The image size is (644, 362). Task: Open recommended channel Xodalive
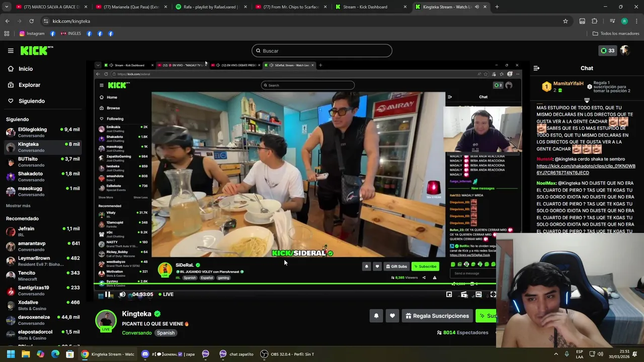(x=43, y=305)
